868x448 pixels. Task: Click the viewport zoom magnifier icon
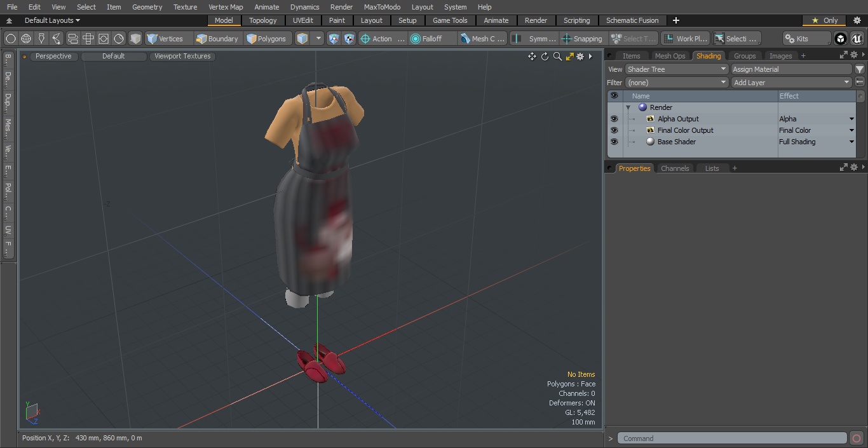click(557, 57)
